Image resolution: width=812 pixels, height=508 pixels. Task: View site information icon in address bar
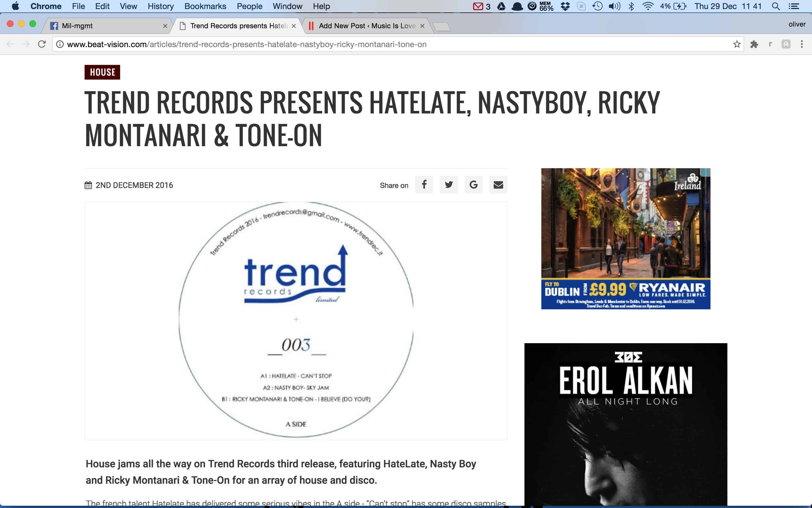pos(60,44)
